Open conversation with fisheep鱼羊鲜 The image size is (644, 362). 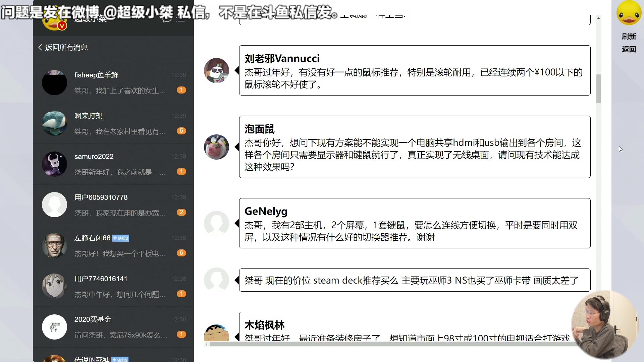[x=113, y=82]
